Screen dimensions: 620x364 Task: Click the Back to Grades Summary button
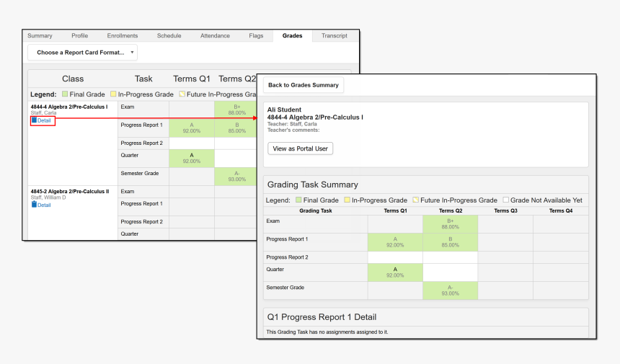[303, 85]
